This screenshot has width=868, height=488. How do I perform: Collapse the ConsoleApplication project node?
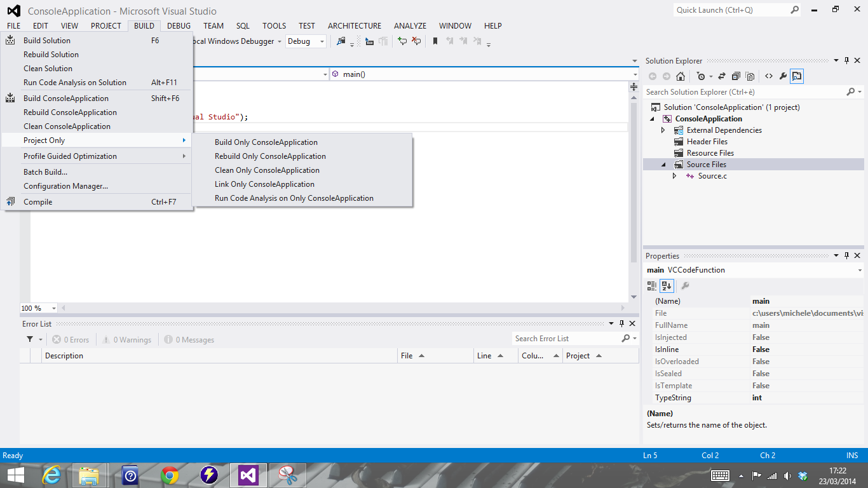652,119
